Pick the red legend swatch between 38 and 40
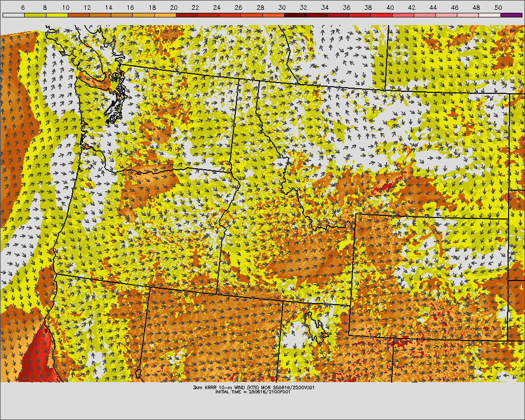525x420 pixels. tap(381, 15)
